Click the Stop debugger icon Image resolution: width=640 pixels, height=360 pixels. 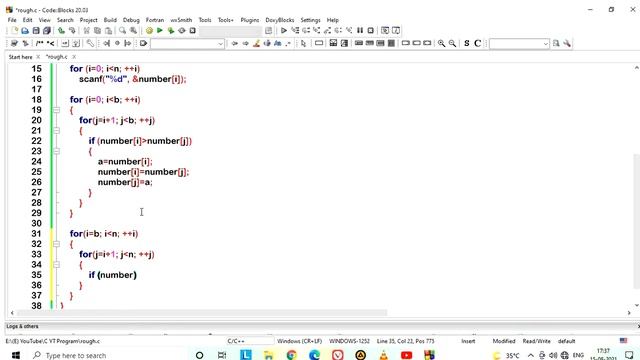coord(371,31)
